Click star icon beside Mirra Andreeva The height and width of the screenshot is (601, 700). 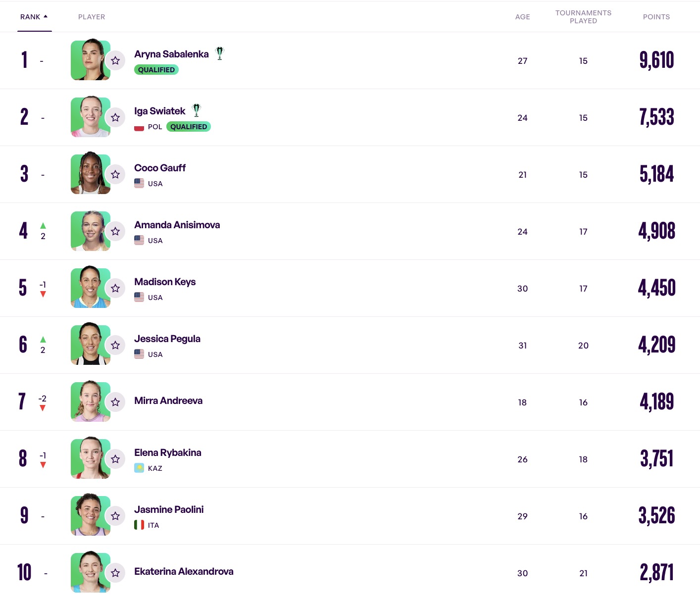[x=115, y=402]
